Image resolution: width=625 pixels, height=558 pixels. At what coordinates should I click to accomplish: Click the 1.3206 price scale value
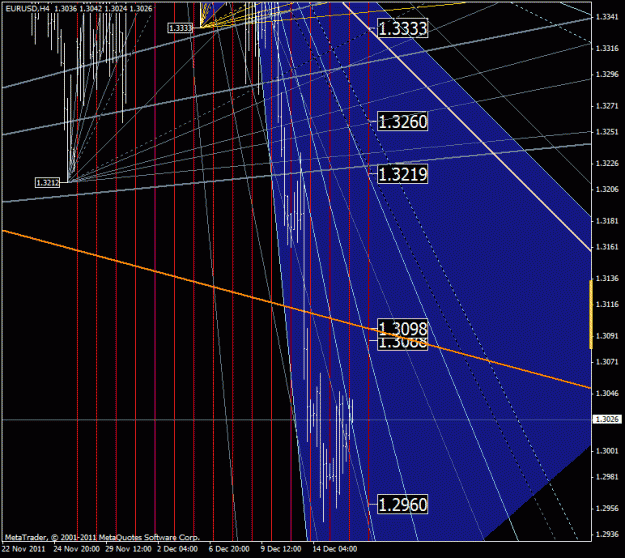(x=607, y=189)
